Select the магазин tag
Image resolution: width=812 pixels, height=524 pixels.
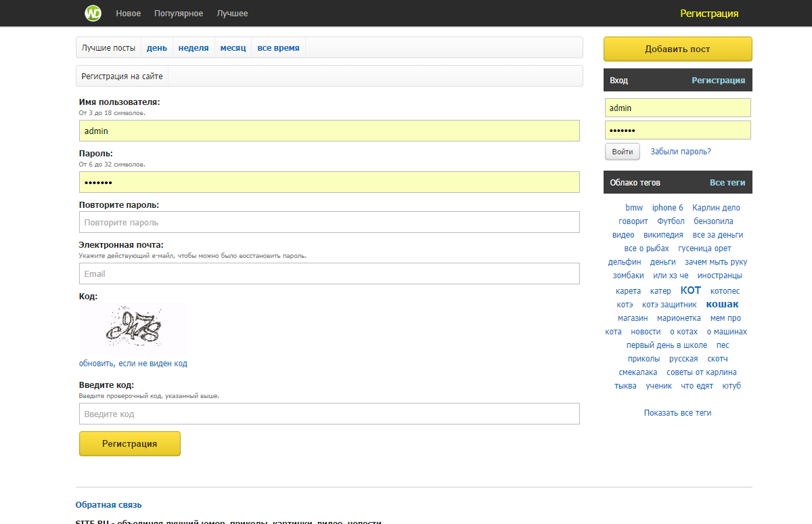pyautogui.click(x=633, y=318)
